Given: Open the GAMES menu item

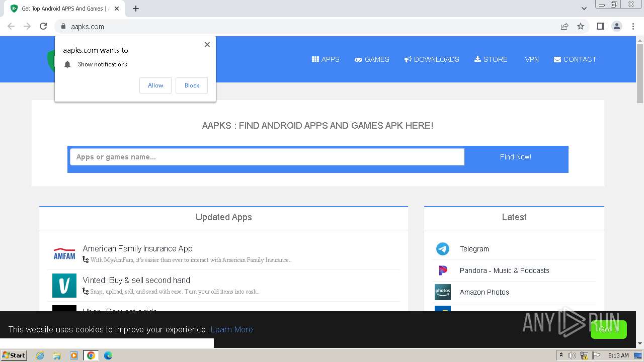Looking at the screenshot, I should [372, 59].
